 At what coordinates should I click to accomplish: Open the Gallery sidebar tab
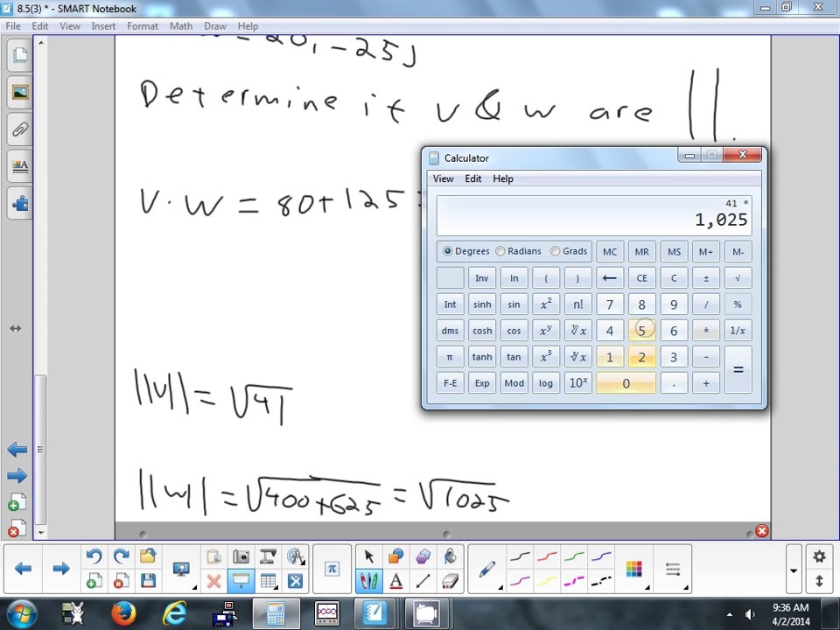tap(20, 92)
